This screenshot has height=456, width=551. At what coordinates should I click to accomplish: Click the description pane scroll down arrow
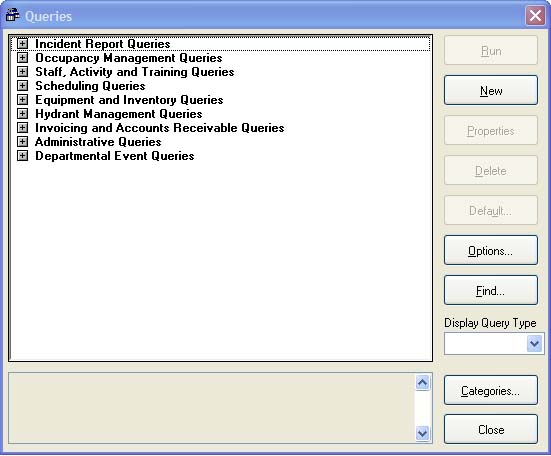click(422, 433)
